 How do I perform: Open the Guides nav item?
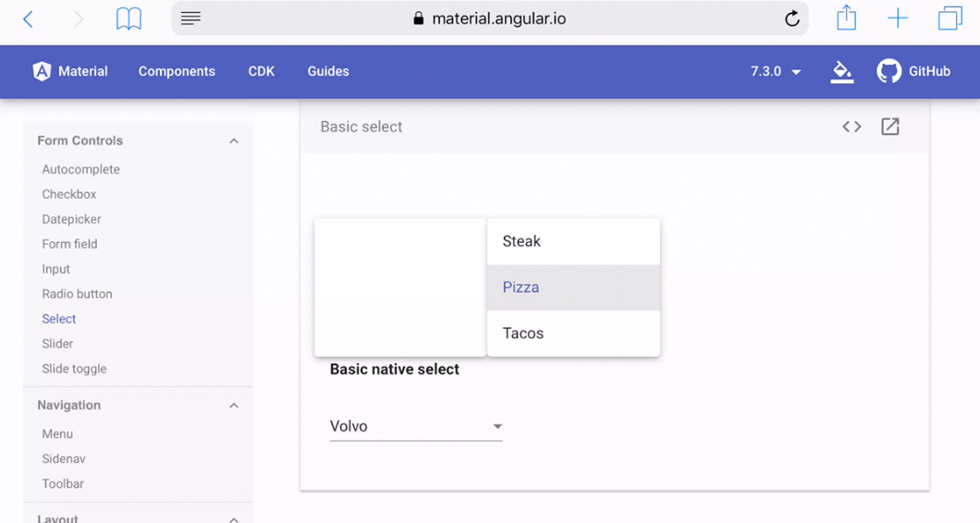click(328, 71)
